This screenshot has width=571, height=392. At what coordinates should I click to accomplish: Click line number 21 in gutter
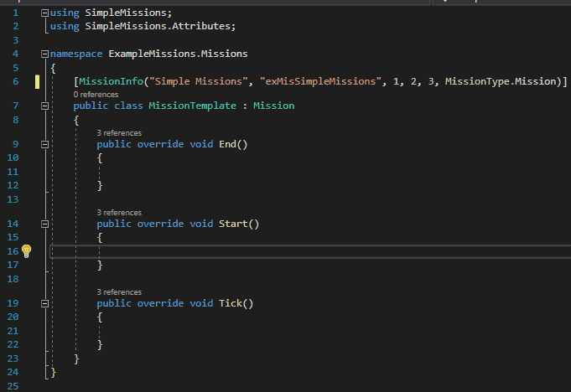[x=13, y=331]
